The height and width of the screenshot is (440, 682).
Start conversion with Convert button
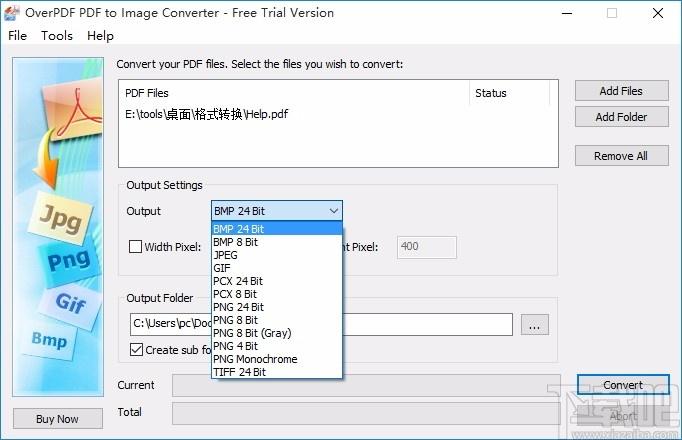coord(623,385)
